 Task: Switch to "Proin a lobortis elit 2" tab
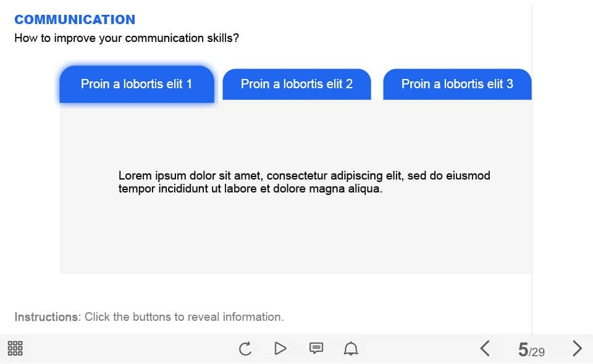296,84
